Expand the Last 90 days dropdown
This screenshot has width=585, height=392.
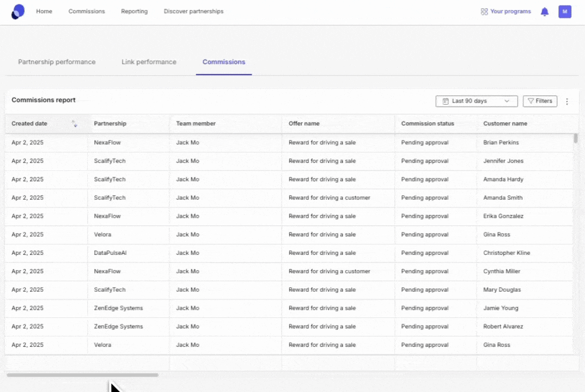[x=477, y=101]
